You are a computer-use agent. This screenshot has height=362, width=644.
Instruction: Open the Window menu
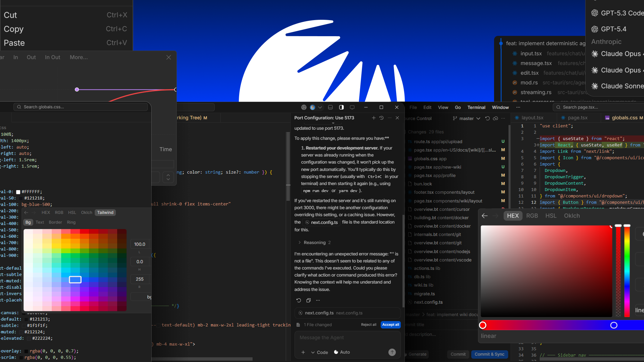[500, 107]
